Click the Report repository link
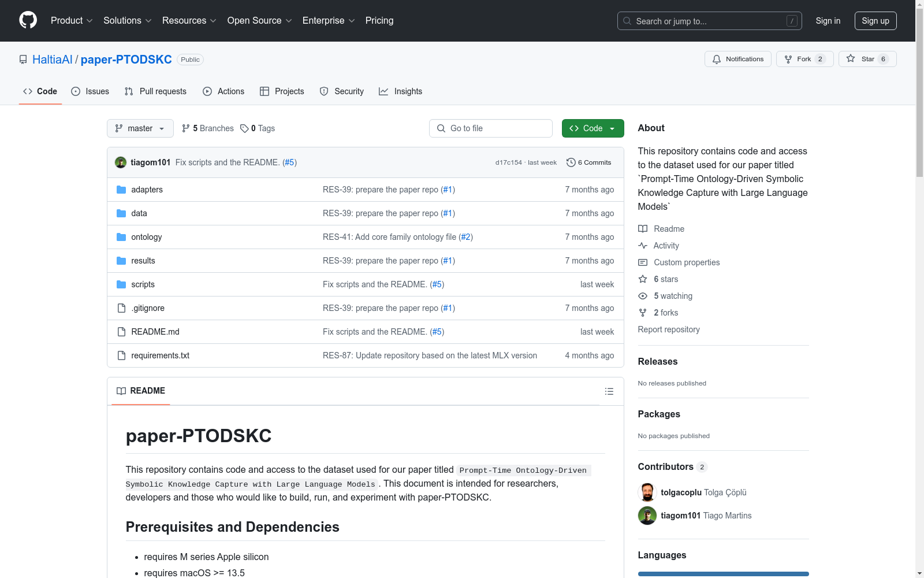Image resolution: width=924 pixels, height=578 pixels. click(x=669, y=329)
